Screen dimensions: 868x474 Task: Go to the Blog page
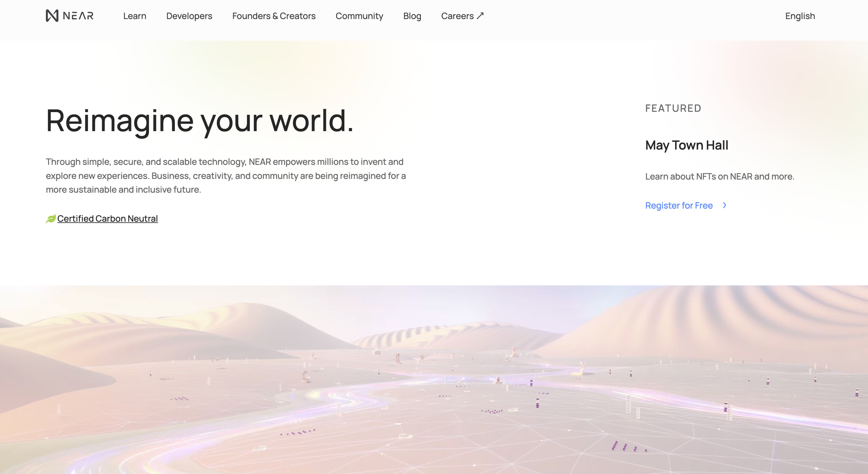tap(412, 16)
